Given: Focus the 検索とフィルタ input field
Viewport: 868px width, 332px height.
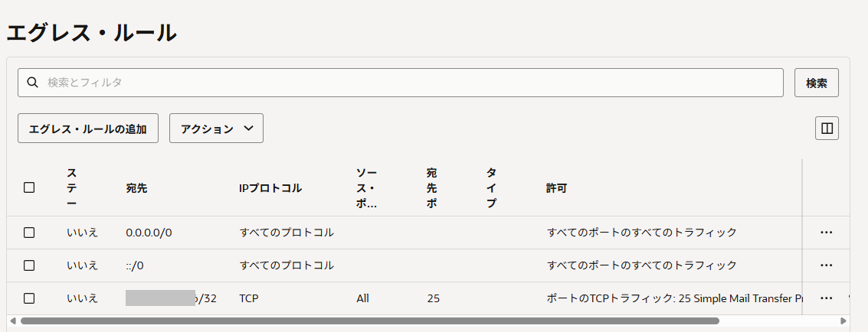Looking at the screenshot, I should coord(406,83).
